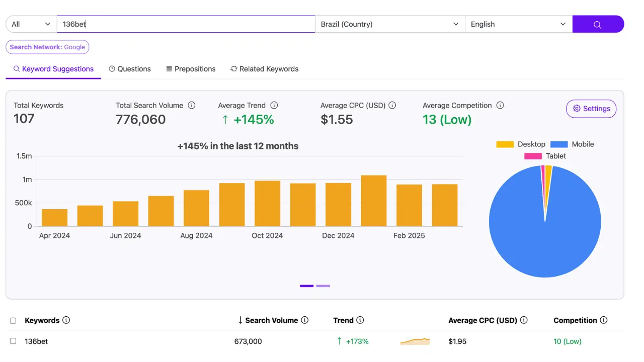The width and height of the screenshot is (644, 362).
Task: Open the English language dropdown
Action: 518,24
